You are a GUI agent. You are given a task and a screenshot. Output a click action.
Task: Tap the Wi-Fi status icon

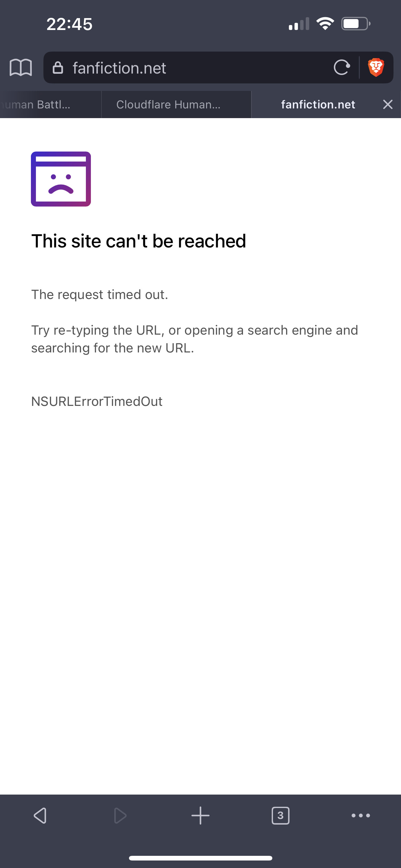pyautogui.click(x=325, y=23)
